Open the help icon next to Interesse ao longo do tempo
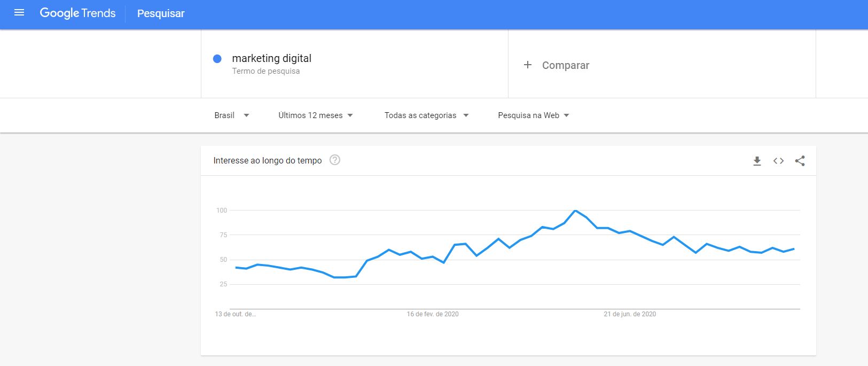 point(336,160)
